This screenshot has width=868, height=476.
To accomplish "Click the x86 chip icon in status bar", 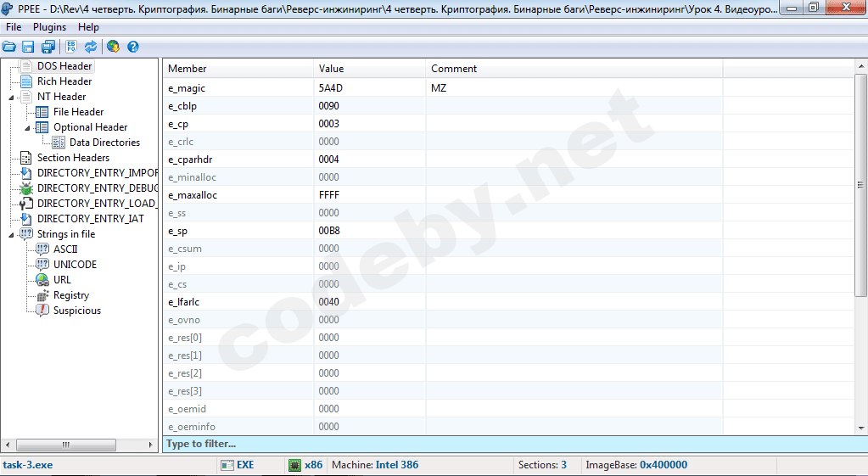I will (294, 466).
